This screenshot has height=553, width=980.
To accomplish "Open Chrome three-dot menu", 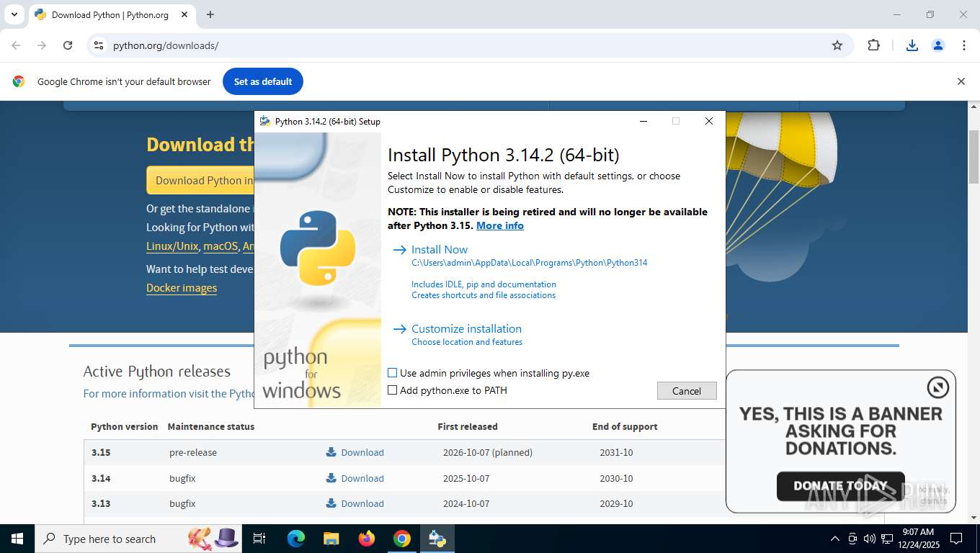I will 964,45.
